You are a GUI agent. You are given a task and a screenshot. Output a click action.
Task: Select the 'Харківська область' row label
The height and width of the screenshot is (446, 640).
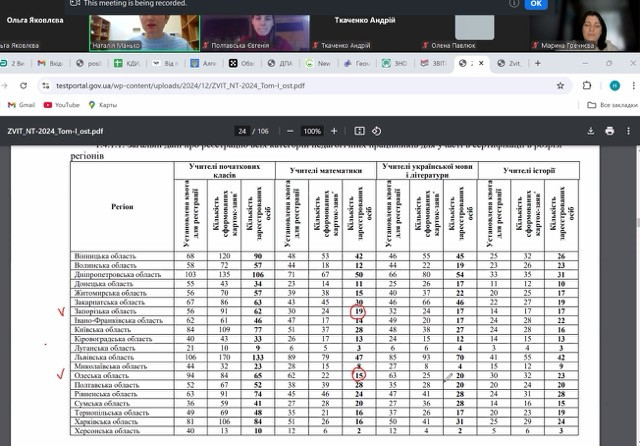[x=106, y=422]
